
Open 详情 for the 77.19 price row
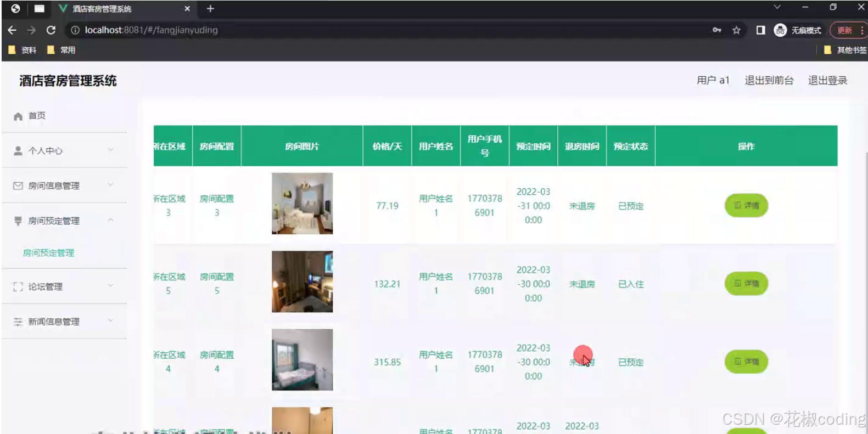point(746,205)
